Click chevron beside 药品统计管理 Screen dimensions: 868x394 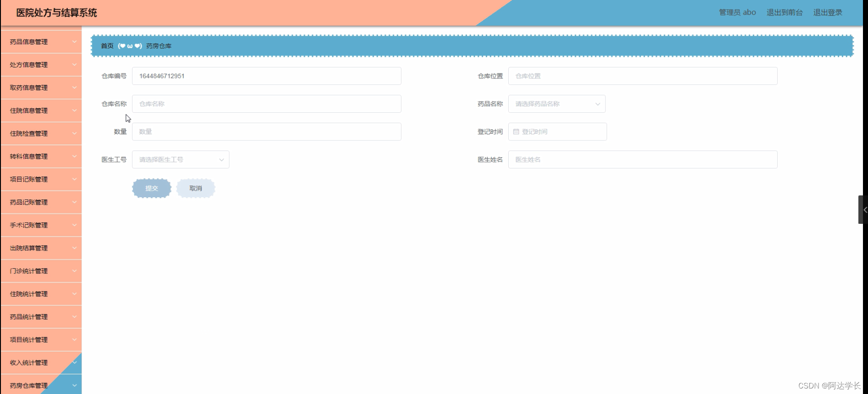[74, 317]
